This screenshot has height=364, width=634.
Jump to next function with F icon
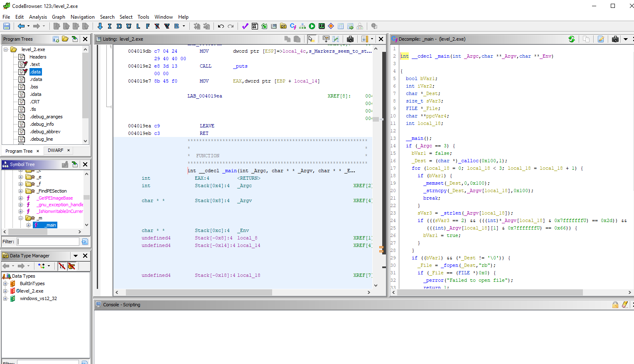pos(148,26)
